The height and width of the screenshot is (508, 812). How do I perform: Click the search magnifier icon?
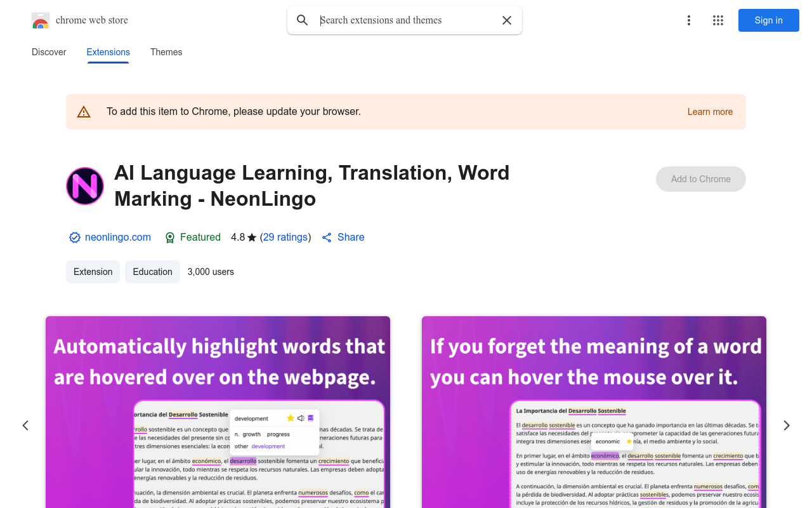tap(303, 20)
